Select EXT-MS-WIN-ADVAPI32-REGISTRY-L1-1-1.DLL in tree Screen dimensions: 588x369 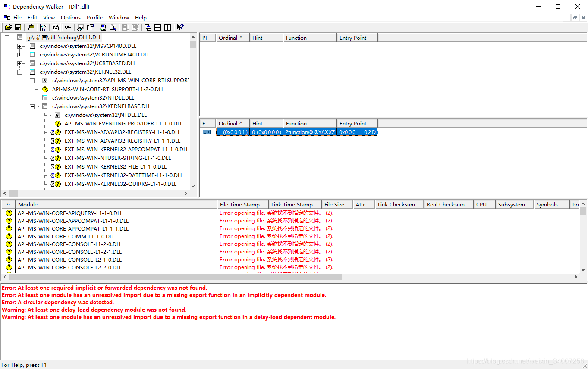tap(123, 141)
